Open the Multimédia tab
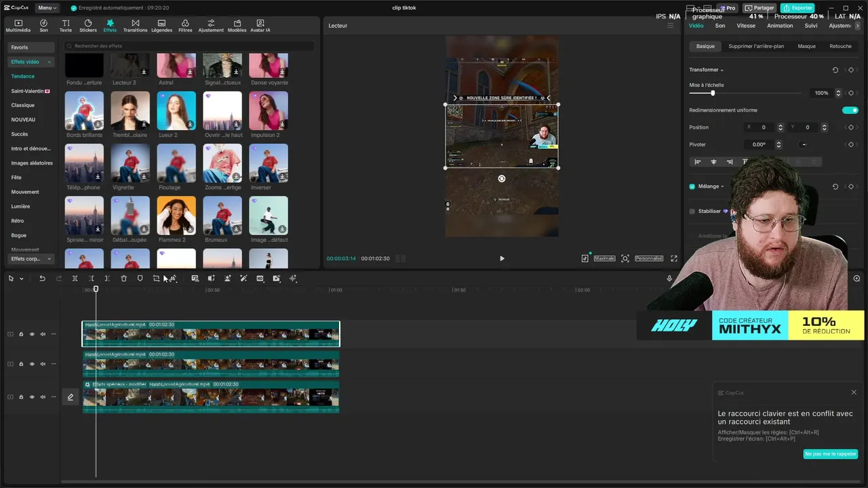Screen dimensions: 868x488 click(18, 26)
